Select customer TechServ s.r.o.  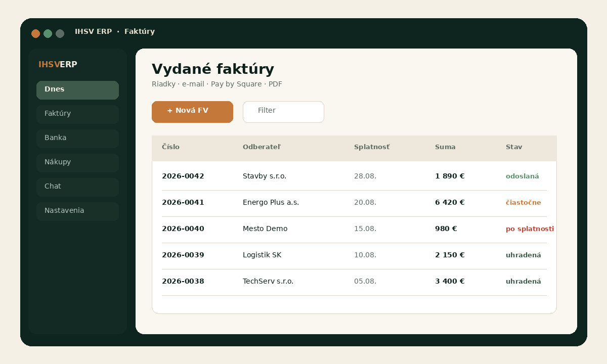click(x=268, y=282)
